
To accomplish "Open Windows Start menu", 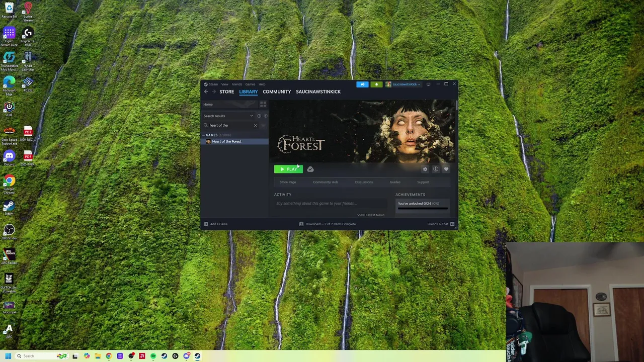I will tap(8, 356).
